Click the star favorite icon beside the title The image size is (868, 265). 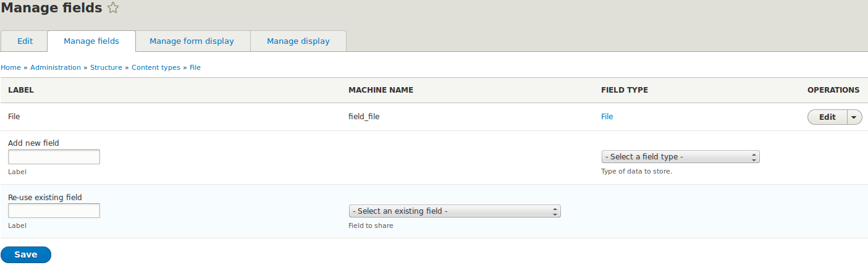coord(113,8)
